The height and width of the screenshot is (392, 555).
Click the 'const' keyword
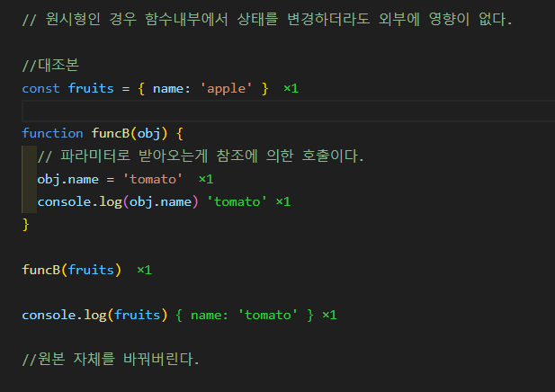40,88
